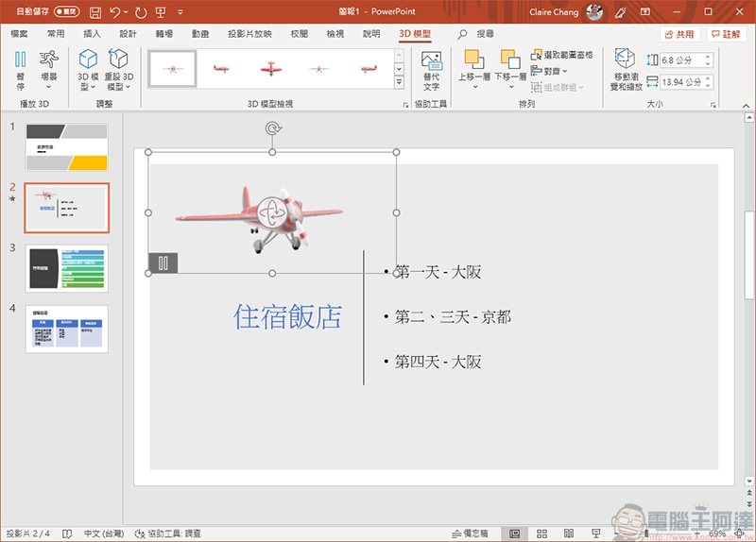756x542 pixels.
Task: Undo the last action
Action: point(114,12)
